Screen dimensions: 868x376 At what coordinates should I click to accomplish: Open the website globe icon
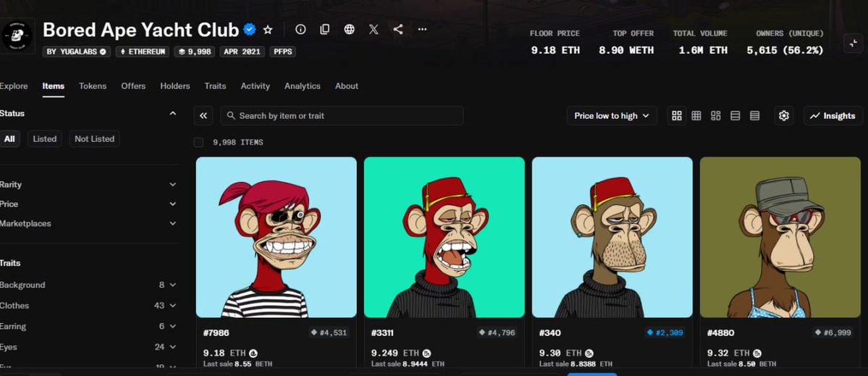pyautogui.click(x=350, y=30)
